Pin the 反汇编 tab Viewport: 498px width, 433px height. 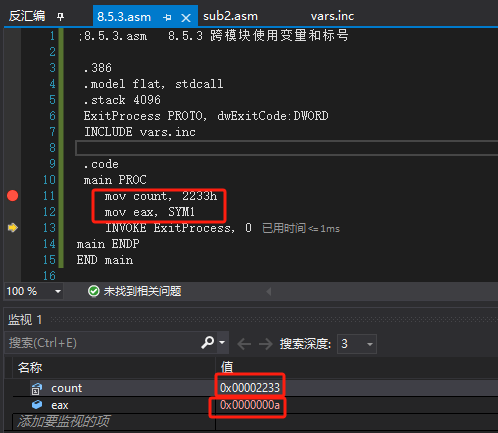click(x=60, y=16)
